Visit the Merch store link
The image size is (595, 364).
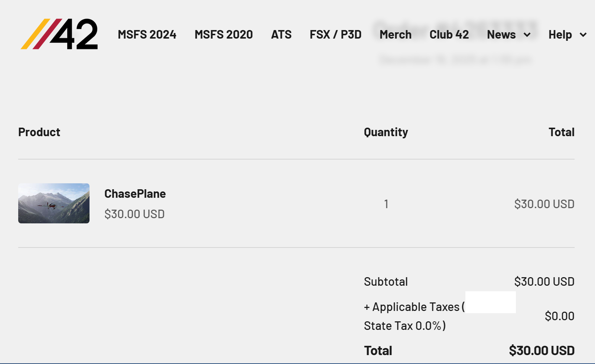click(396, 35)
